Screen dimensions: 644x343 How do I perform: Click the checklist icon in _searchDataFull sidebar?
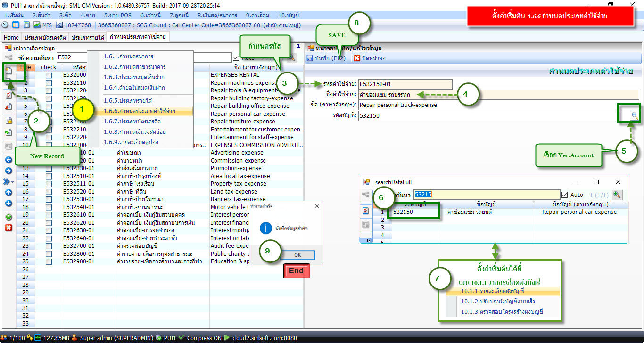[366, 211]
